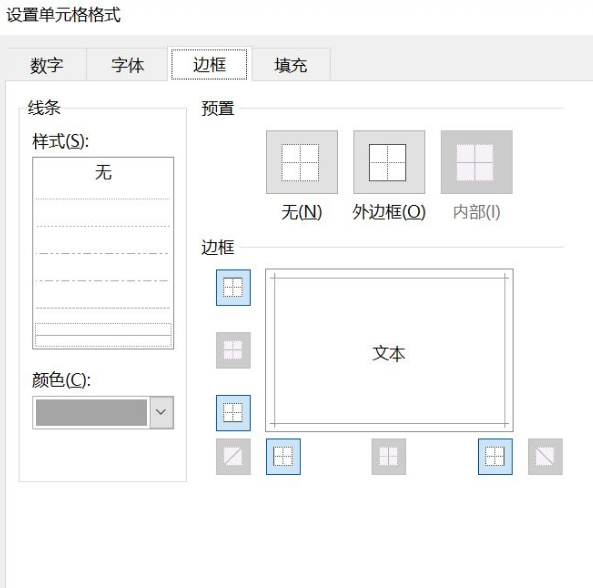The height and width of the screenshot is (588, 593).
Task: Choose the 无 line style
Action: (x=103, y=172)
